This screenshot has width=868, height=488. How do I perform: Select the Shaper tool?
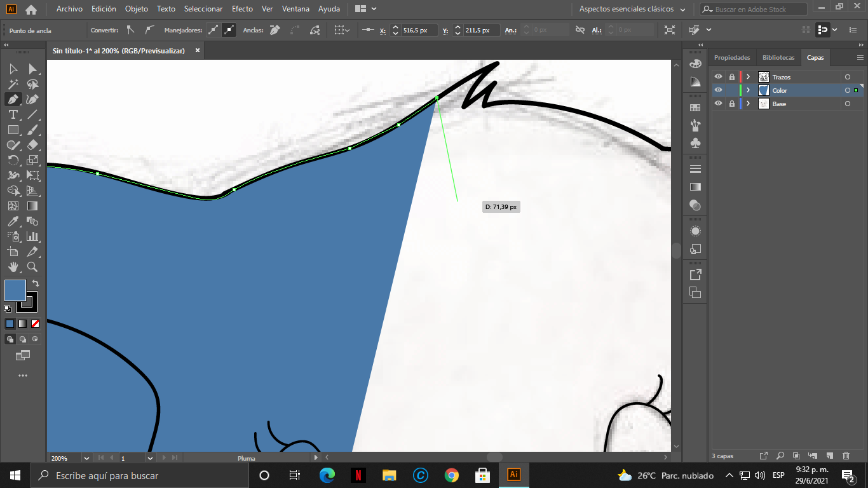point(13,145)
